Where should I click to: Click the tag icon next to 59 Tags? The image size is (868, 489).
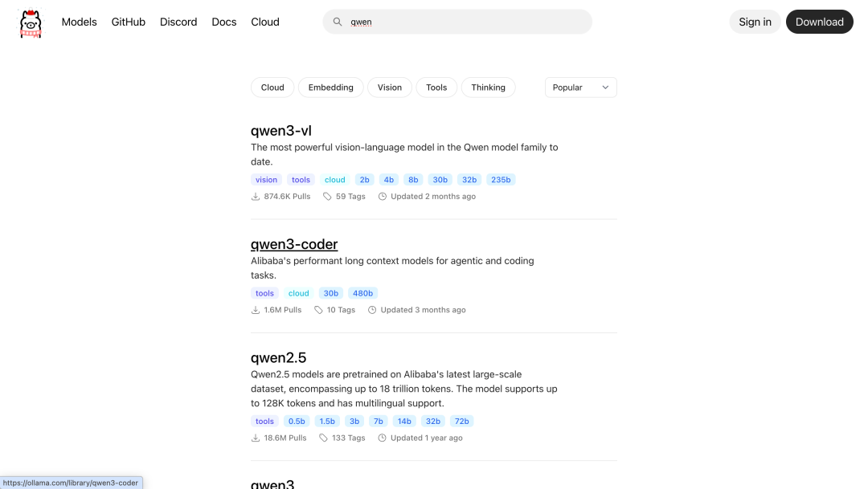pyautogui.click(x=325, y=196)
